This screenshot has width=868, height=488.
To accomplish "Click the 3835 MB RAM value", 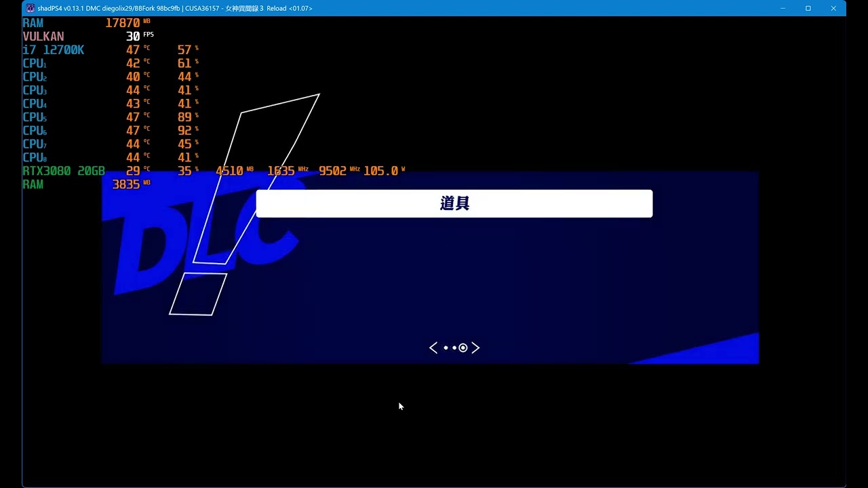I will pyautogui.click(x=131, y=184).
